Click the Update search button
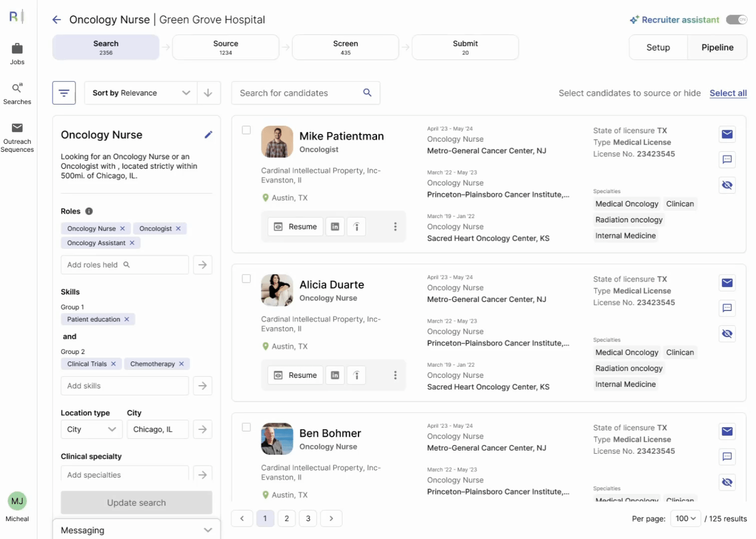This screenshot has height=539, width=756. 136,503
